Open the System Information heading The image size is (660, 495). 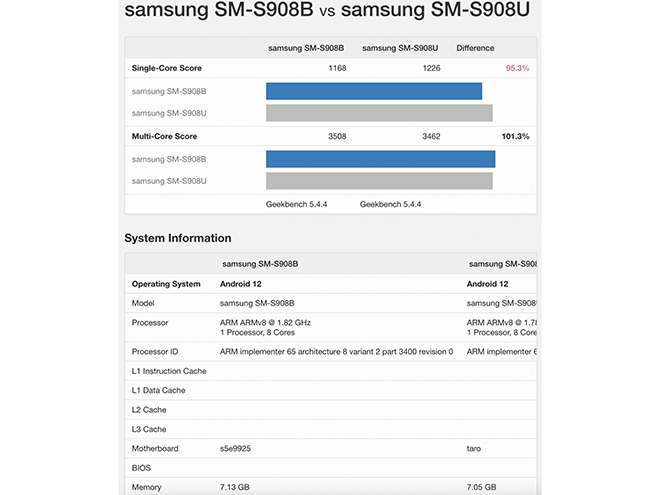pyautogui.click(x=178, y=238)
